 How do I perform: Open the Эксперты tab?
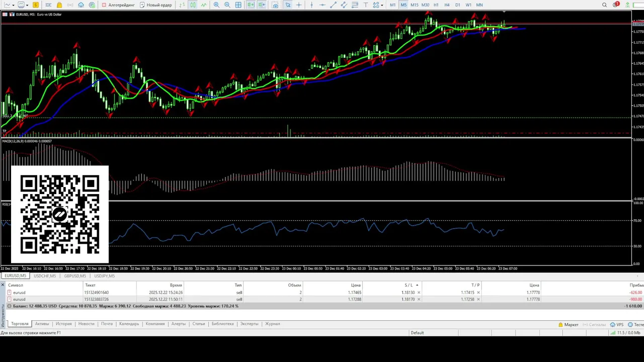[x=249, y=324]
